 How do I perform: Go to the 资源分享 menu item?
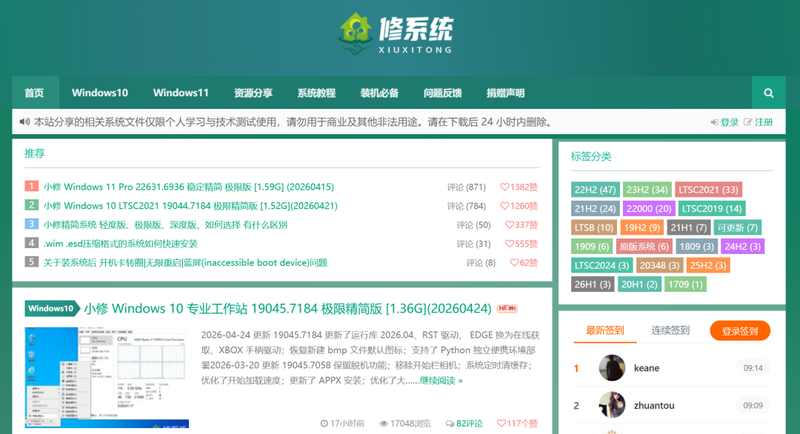pyautogui.click(x=253, y=93)
